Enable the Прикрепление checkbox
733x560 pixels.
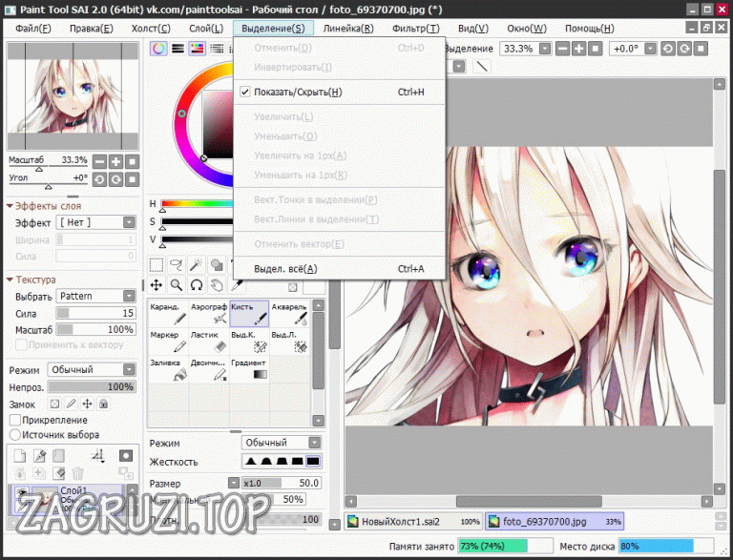coord(15,420)
